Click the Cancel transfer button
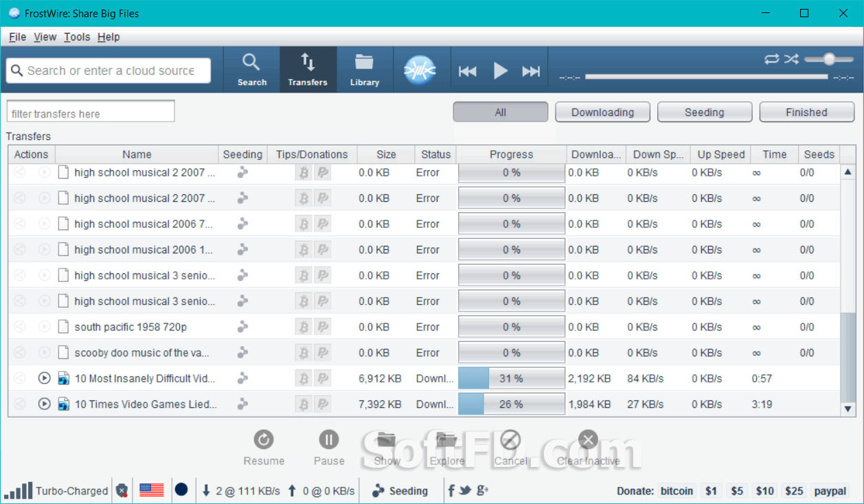 [x=511, y=447]
